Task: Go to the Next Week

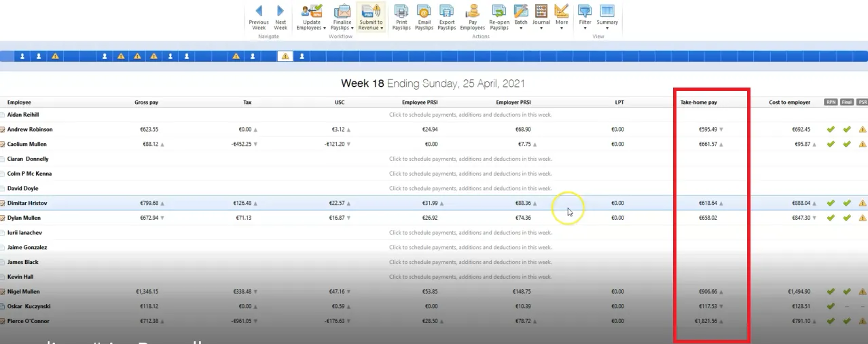Action: pos(281,17)
